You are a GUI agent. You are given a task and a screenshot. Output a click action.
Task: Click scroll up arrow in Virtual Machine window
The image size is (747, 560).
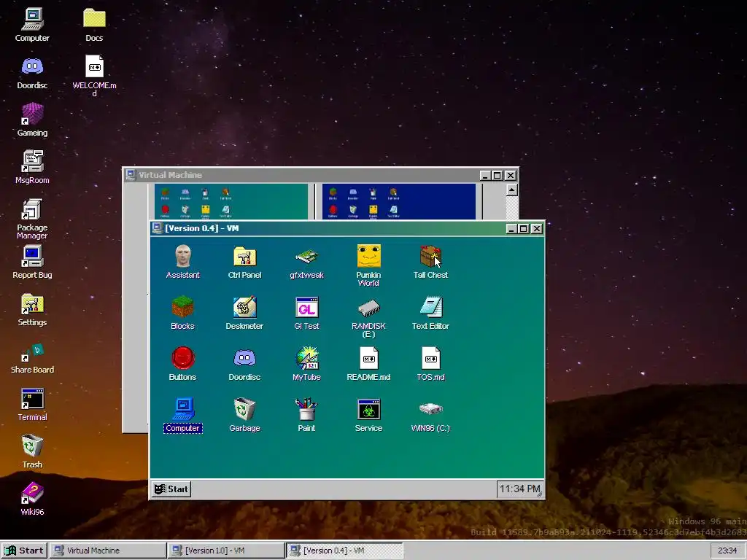coord(511,190)
